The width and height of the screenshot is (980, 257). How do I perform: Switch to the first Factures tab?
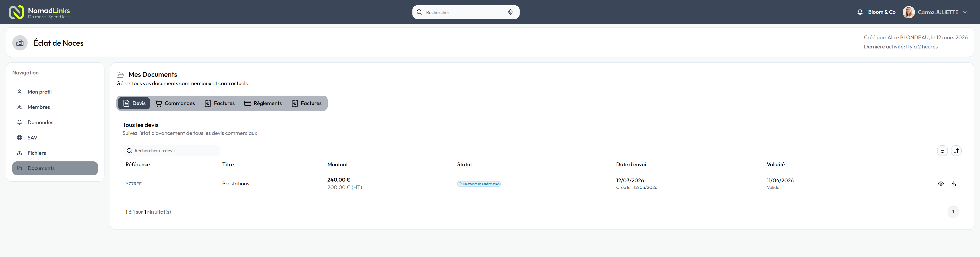219,104
